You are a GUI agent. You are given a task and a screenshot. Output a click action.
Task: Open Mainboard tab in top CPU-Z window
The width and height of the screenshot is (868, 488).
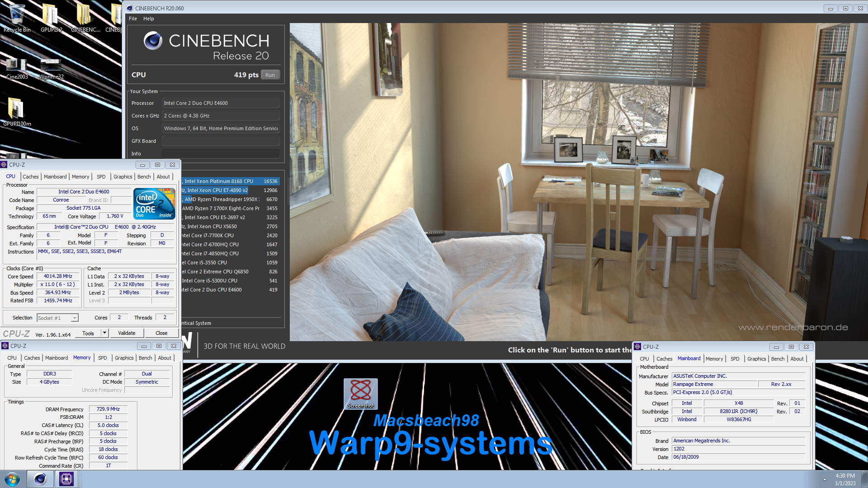[55, 177]
